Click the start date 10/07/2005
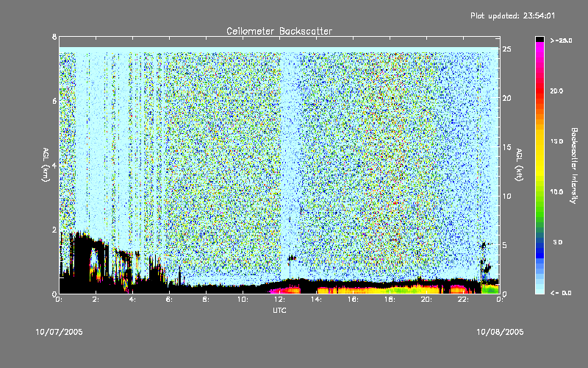 point(60,332)
